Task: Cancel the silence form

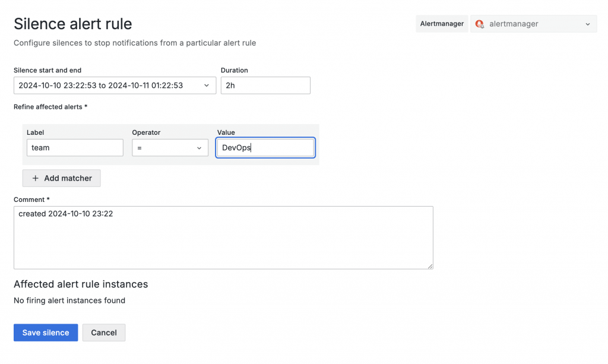Action: 104,333
